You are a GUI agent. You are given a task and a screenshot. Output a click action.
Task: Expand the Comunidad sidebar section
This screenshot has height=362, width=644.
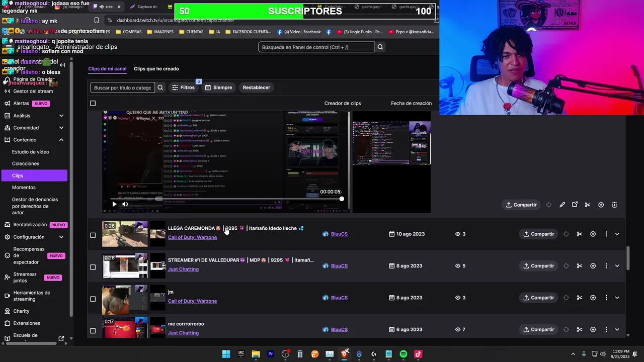coord(61,128)
